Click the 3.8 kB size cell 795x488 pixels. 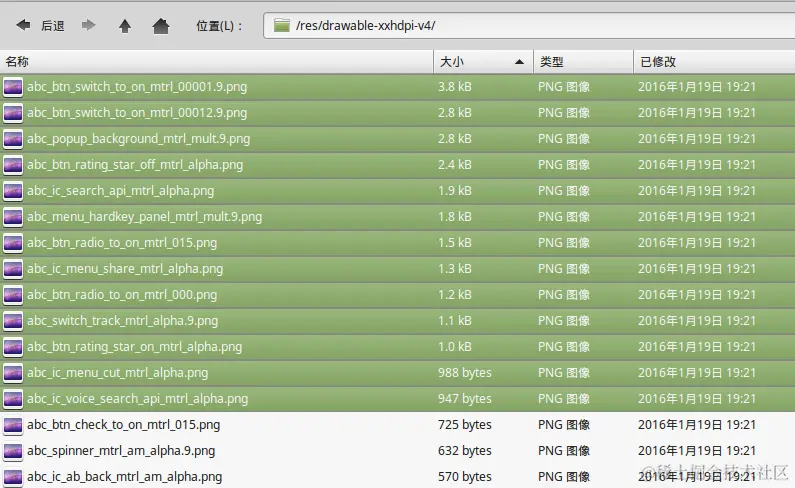coord(455,87)
